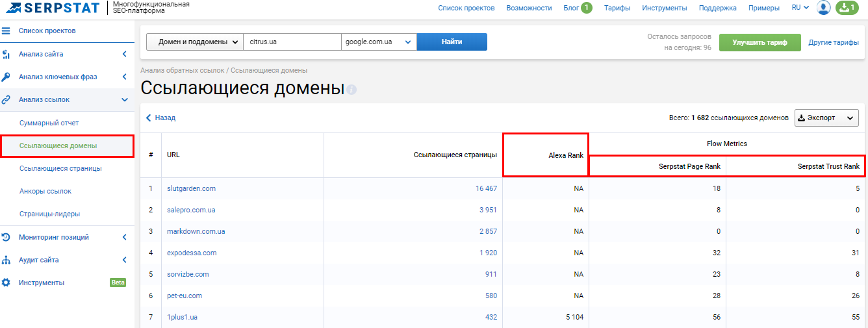This screenshot has height=328, width=868.
Task: Open the Примеры menu item
Action: click(764, 8)
